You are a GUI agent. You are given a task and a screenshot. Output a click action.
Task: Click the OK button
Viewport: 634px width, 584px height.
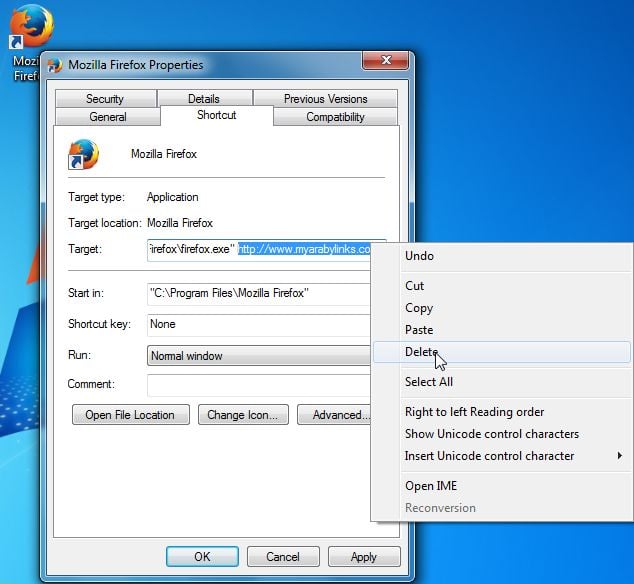click(202, 557)
